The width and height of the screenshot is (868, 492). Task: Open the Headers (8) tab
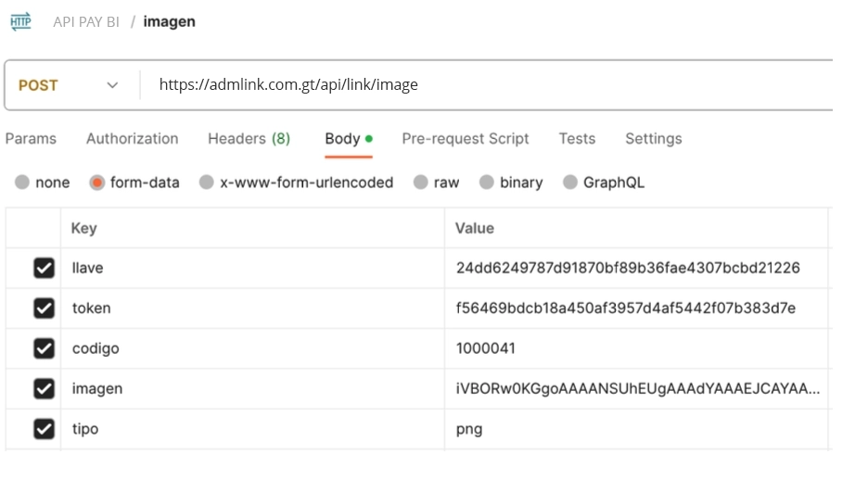tap(249, 139)
